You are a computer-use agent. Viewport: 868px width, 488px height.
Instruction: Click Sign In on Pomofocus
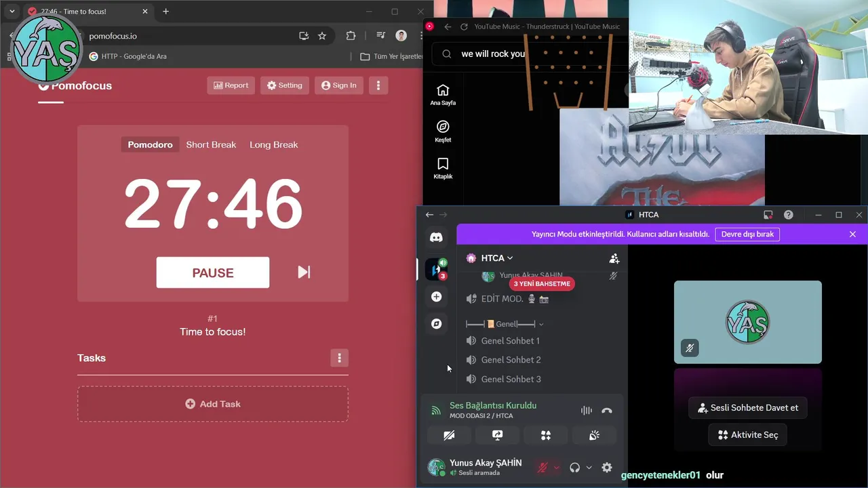339,85
